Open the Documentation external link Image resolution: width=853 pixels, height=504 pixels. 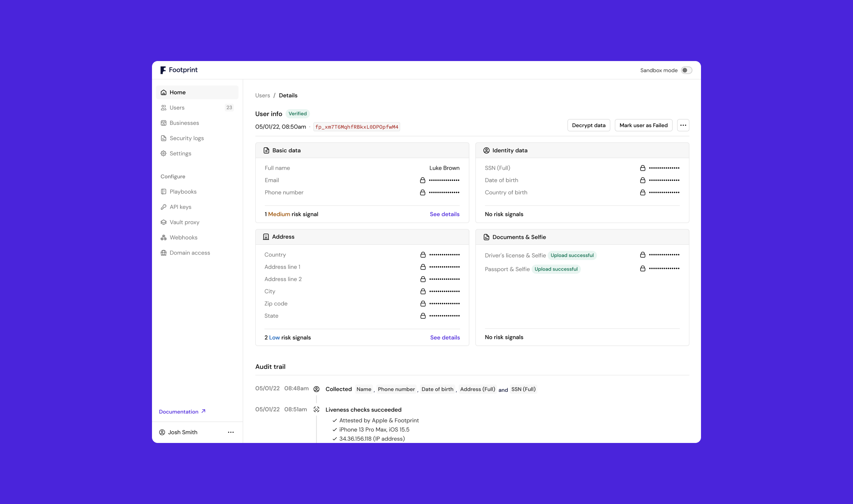tap(182, 412)
